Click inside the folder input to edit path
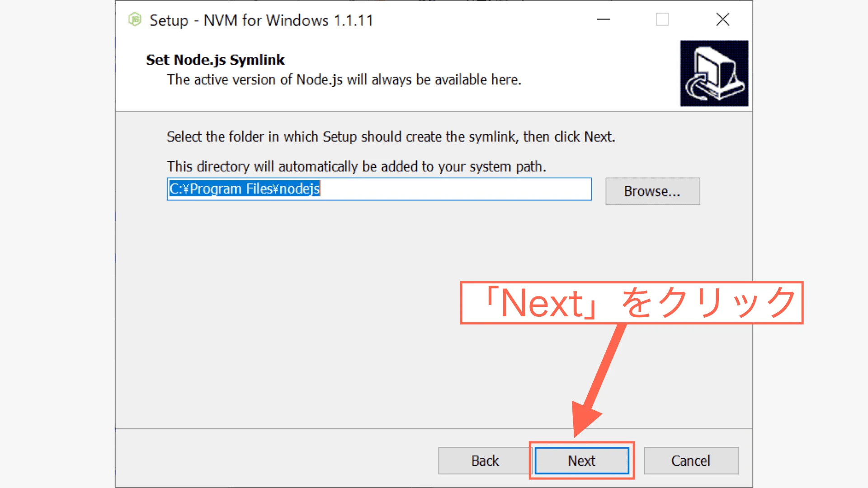 [x=407, y=189]
